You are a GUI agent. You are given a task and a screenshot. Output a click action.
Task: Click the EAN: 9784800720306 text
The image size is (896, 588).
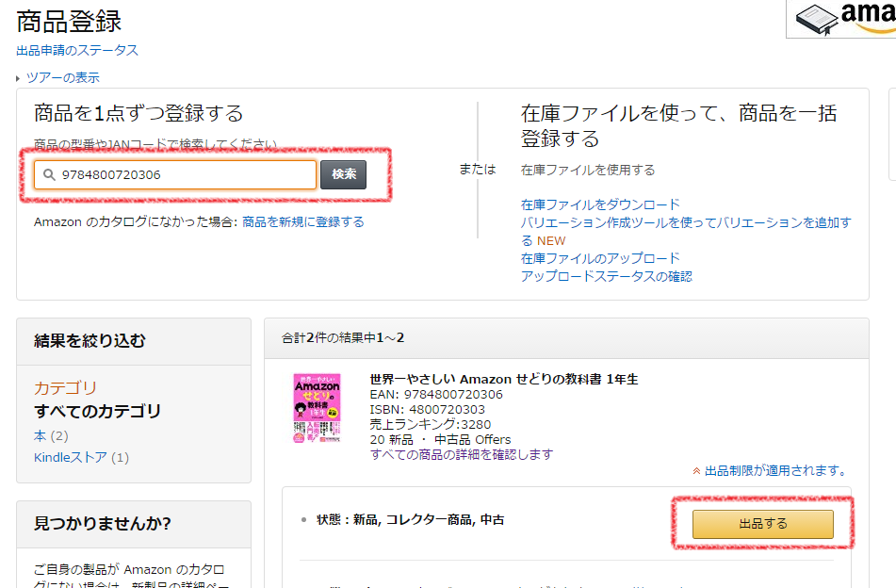pyautogui.click(x=436, y=394)
